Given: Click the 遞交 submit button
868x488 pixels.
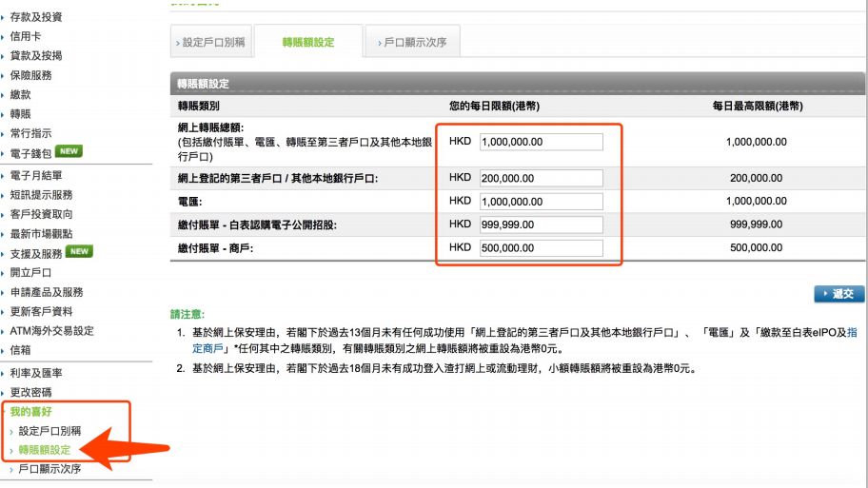Looking at the screenshot, I should (839, 294).
